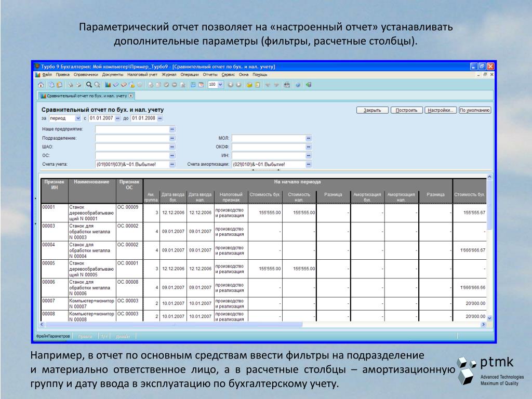Click the value 1'666'666.67 in row 00004
This screenshot has height=399, width=532.
pos(473,250)
